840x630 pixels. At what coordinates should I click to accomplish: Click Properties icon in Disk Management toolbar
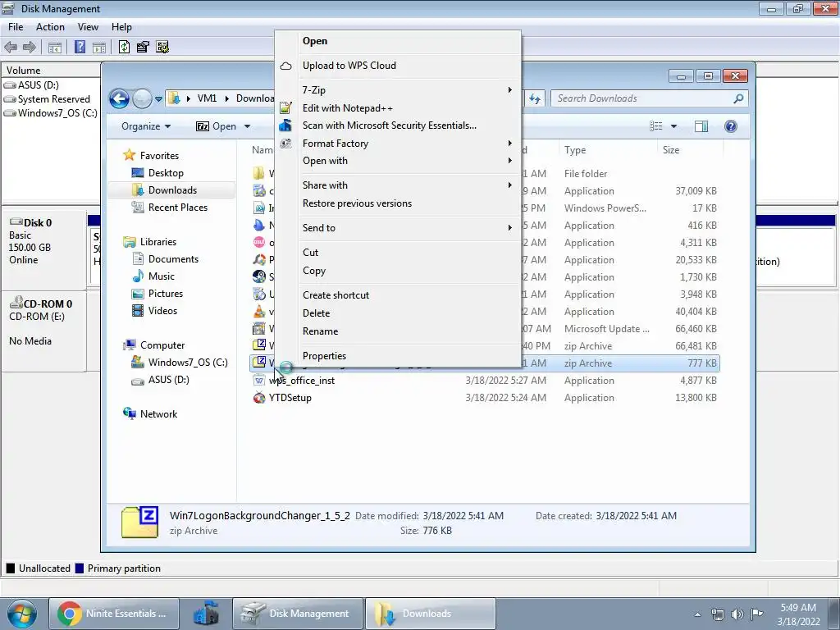tap(143, 47)
